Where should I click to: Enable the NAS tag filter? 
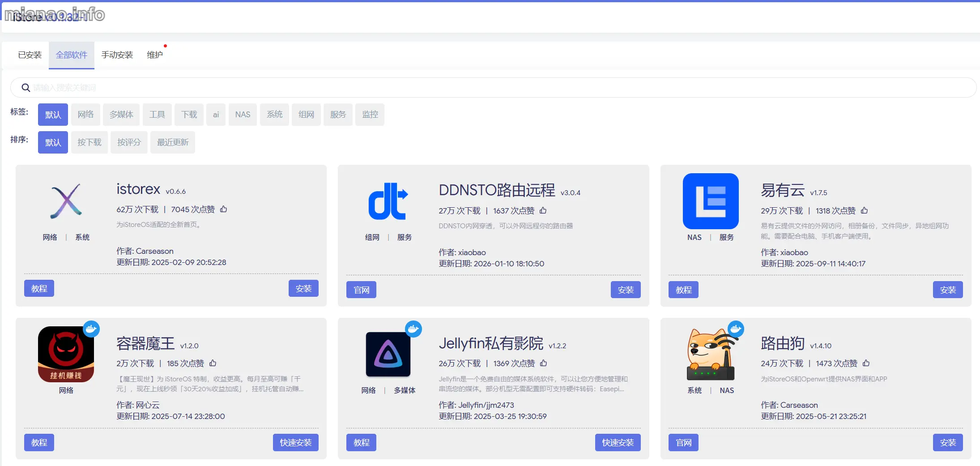point(243,115)
